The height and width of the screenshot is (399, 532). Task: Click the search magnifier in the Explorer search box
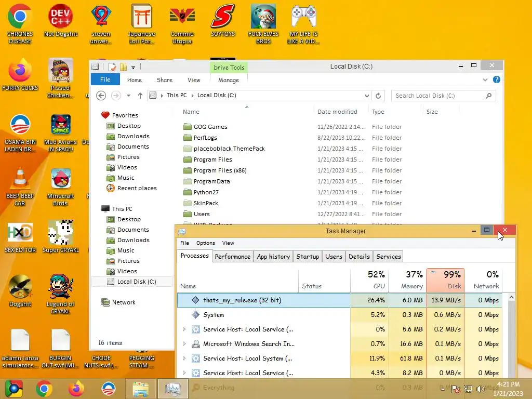[x=488, y=96]
